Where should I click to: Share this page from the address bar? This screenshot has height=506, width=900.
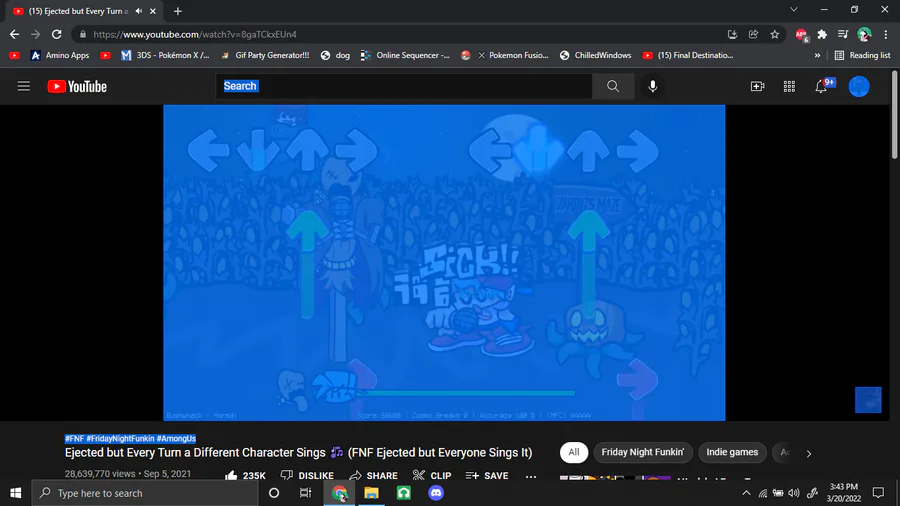(x=754, y=34)
